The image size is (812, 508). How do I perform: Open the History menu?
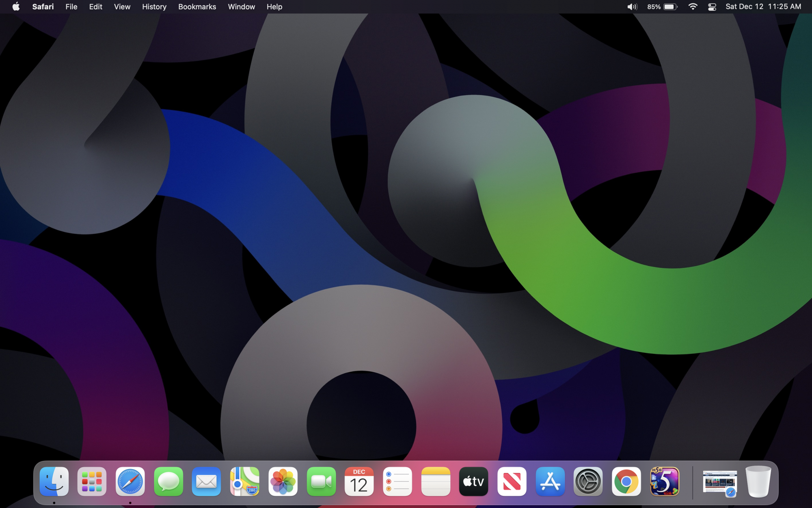154,7
